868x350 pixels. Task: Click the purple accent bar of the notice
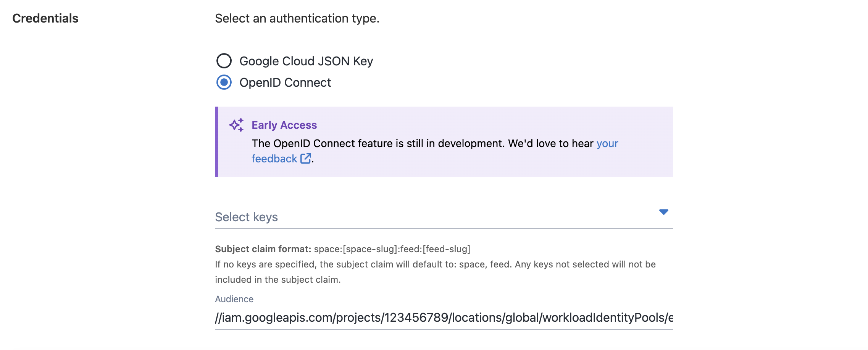(217, 141)
